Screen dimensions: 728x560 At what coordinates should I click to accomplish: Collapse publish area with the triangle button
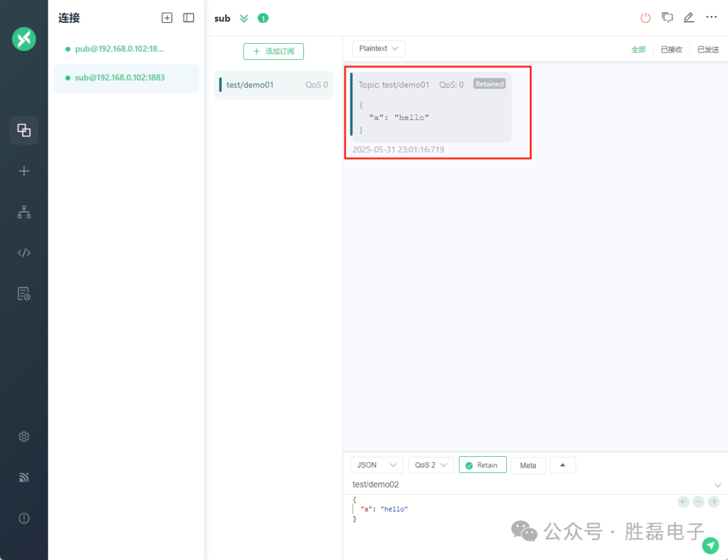click(563, 465)
